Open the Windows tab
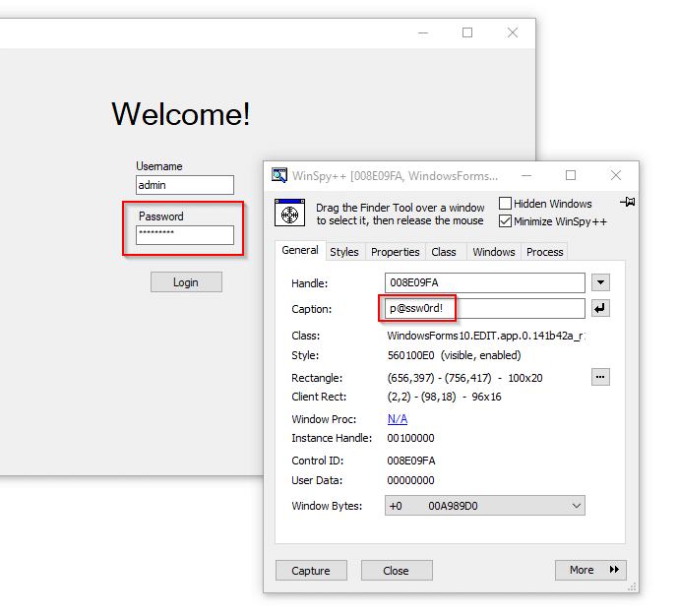 [x=494, y=252]
